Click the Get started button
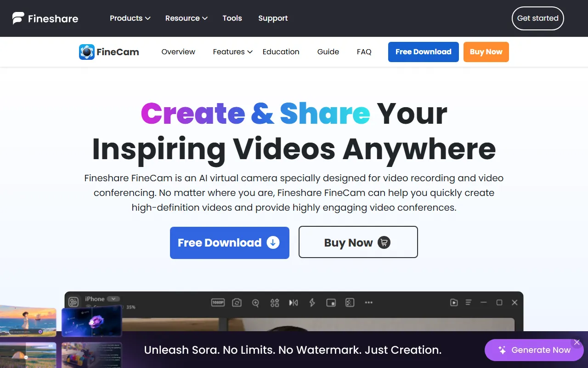This screenshot has width=588, height=368. point(537,18)
